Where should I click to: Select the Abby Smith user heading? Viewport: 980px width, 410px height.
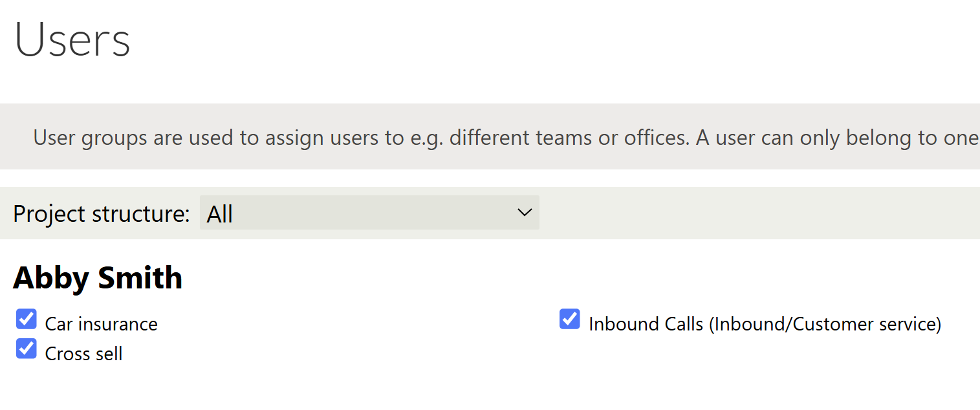coord(98,278)
